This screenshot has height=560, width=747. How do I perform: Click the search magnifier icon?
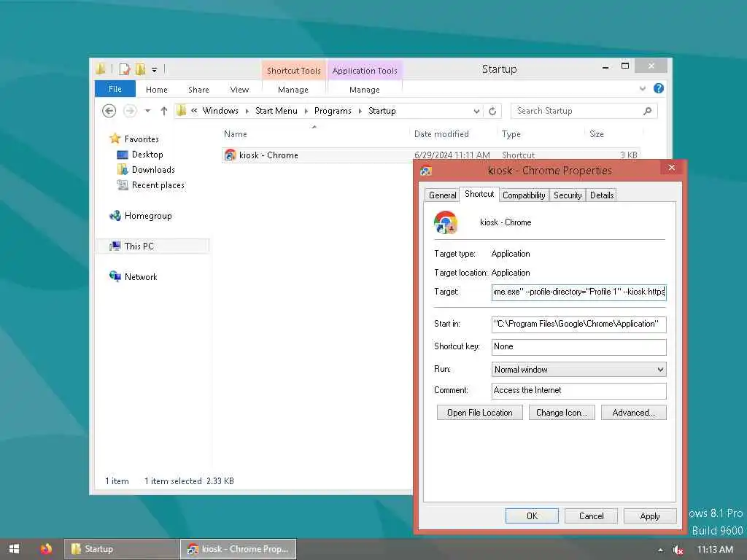tap(647, 111)
